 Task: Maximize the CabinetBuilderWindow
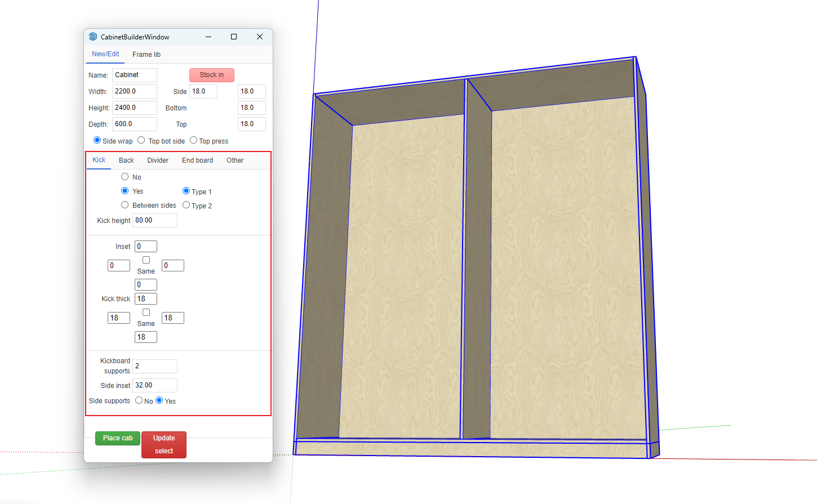pos(234,37)
